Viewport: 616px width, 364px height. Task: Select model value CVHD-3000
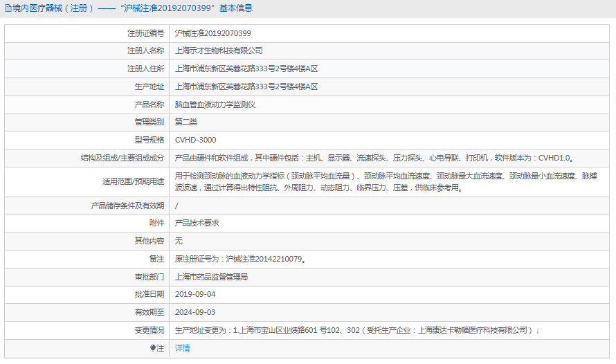pyautogui.click(x=196, y=140)
